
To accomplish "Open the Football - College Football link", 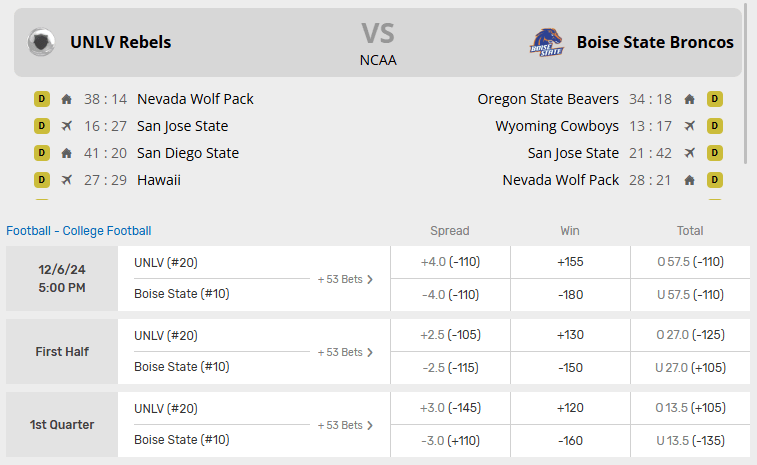I will pos(79,231).
